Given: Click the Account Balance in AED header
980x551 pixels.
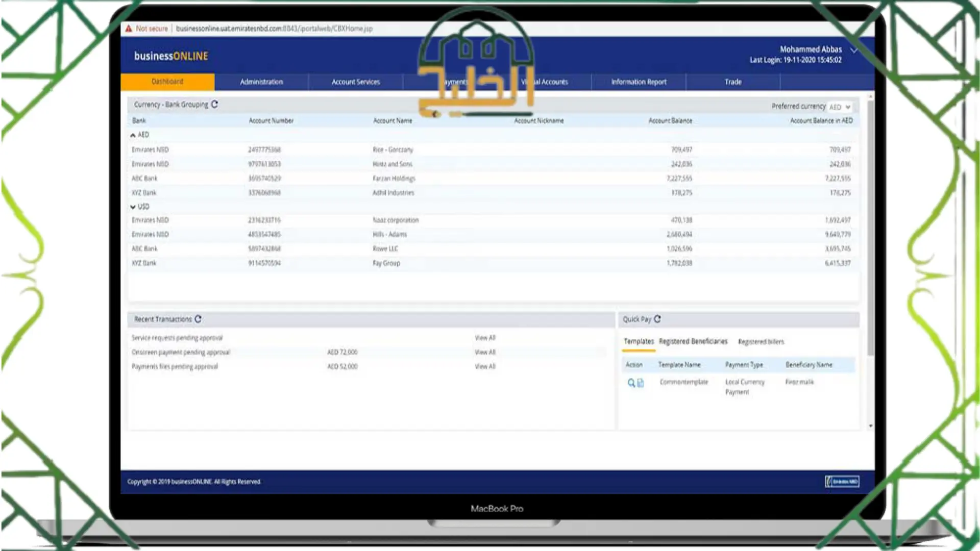Looking at the screenshot, I should (x=821, y=120).
